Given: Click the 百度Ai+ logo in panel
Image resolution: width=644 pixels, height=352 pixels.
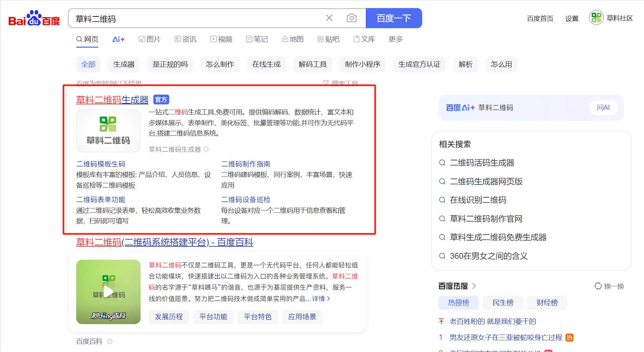Looking at the screenshot, I should click(460, 108).
